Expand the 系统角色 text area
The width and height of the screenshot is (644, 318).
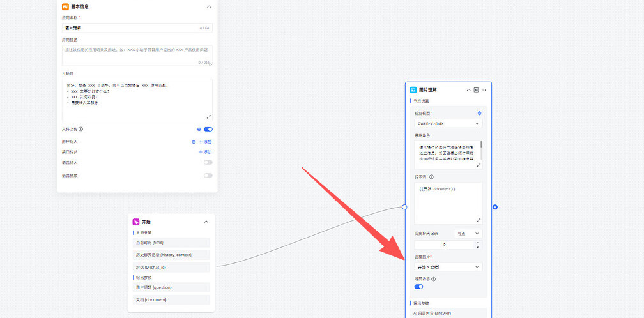(479, 165)
